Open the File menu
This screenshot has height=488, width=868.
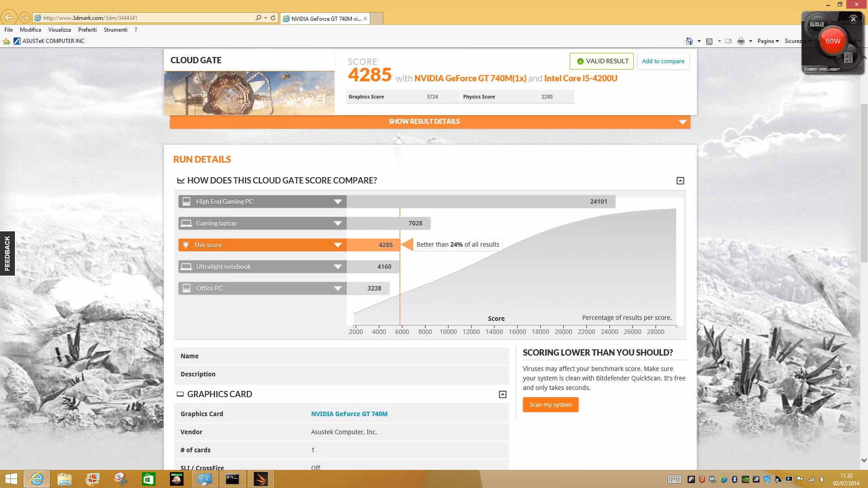point(9,30)
